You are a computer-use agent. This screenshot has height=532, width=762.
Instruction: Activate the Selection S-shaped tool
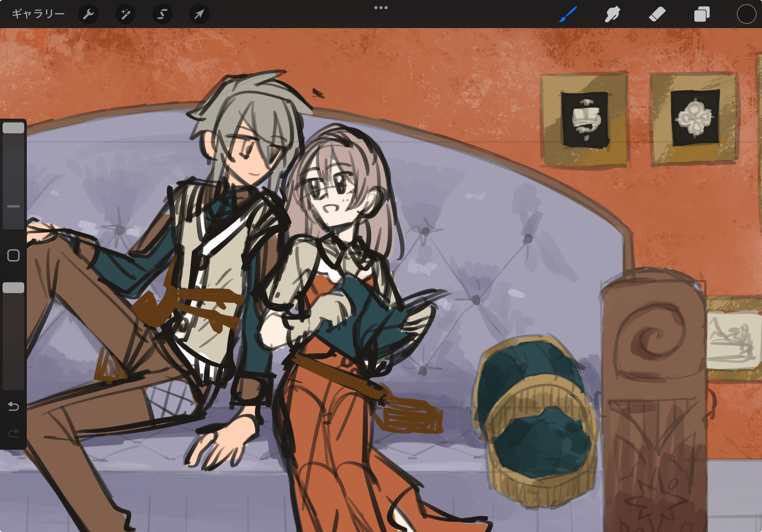162,14
